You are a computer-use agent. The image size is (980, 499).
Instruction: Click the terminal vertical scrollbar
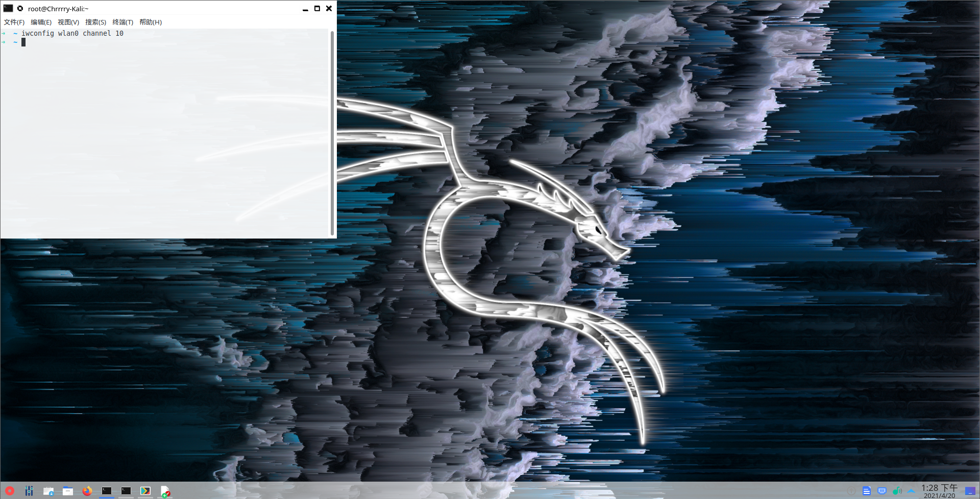coord(332,133)
